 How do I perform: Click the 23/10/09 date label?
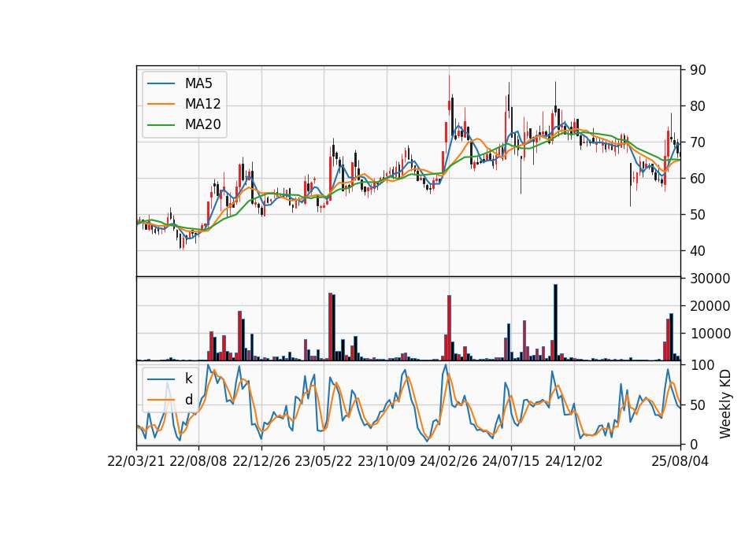click(386, 461)
